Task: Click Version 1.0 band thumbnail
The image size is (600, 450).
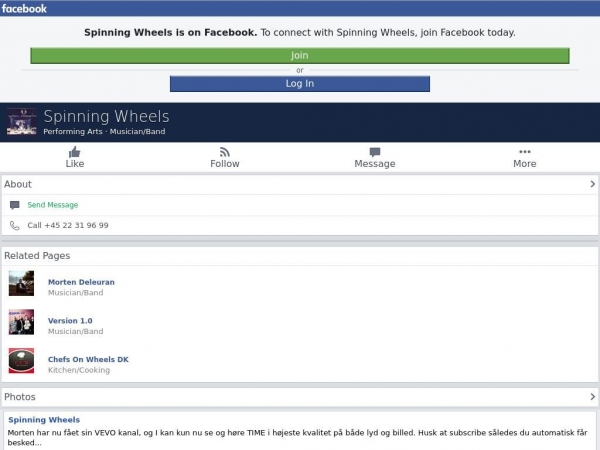Action: coord(21,322)
